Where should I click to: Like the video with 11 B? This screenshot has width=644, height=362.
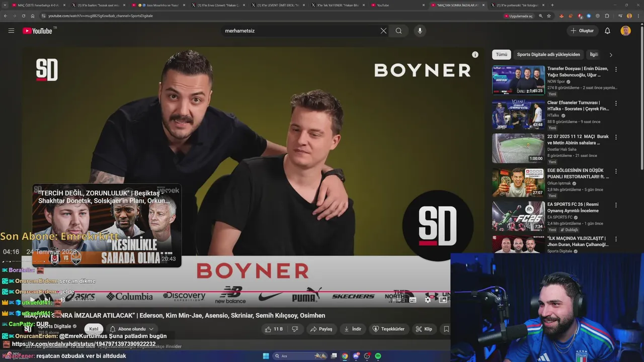[274, 329]
